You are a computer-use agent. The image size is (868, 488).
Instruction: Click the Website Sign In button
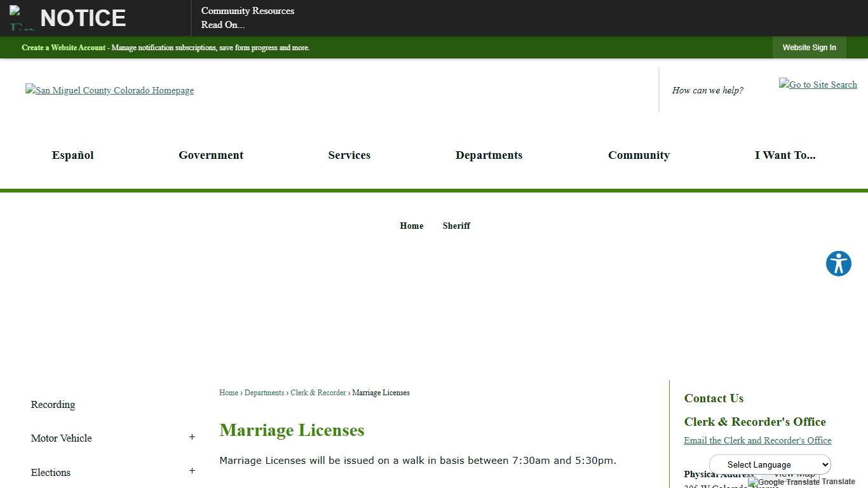click(809, 48)
